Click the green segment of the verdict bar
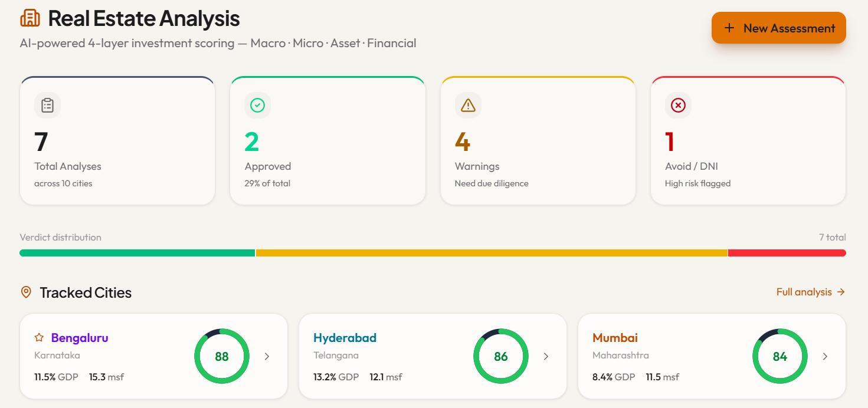The image size is (868, 408). pos(137,253)
